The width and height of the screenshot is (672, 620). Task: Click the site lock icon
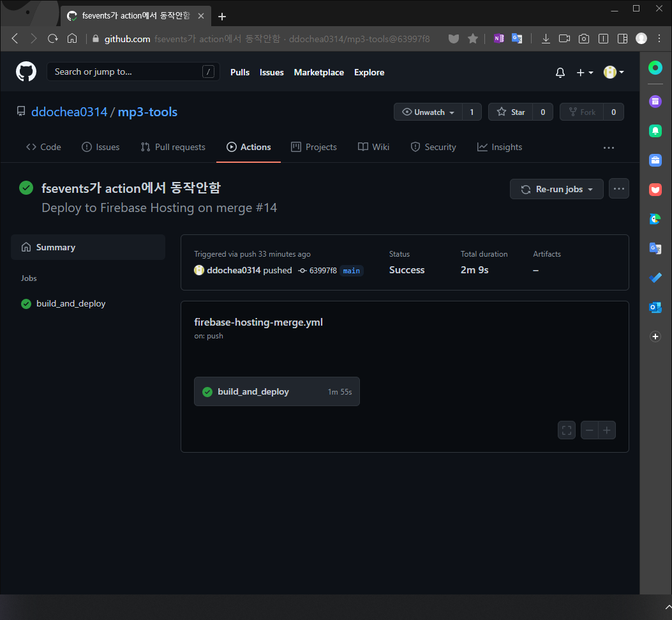[x=96, y=38]
